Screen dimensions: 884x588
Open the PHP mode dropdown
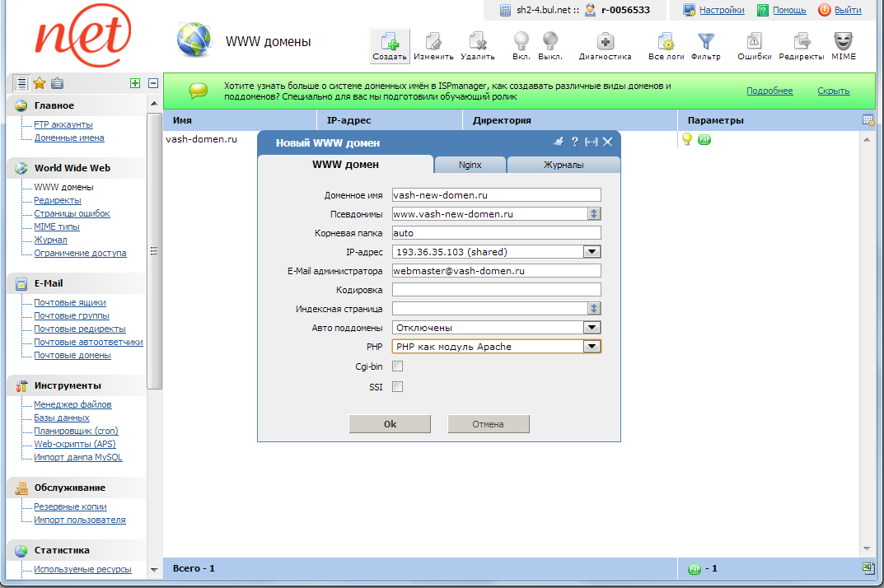pyautogui.click(x=592, y=346)
